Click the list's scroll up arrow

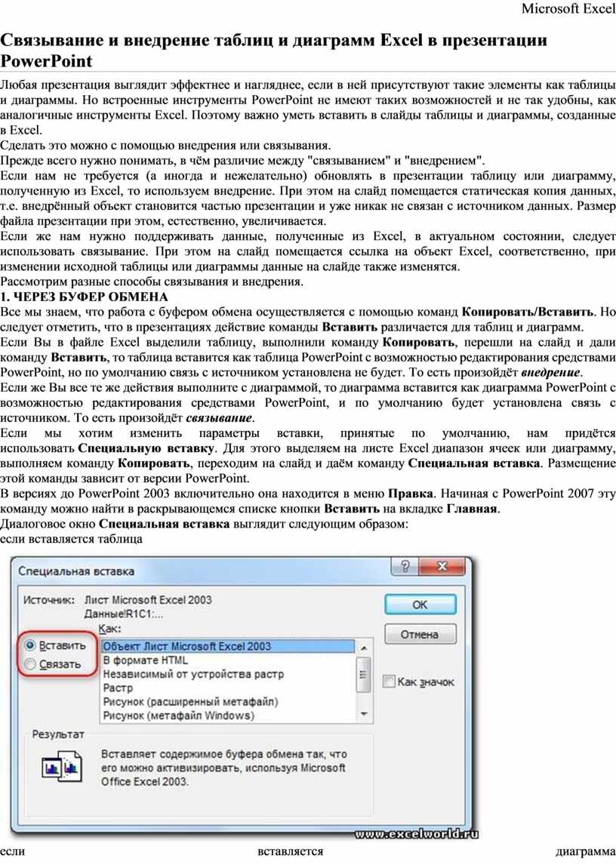tap(363, 647)
